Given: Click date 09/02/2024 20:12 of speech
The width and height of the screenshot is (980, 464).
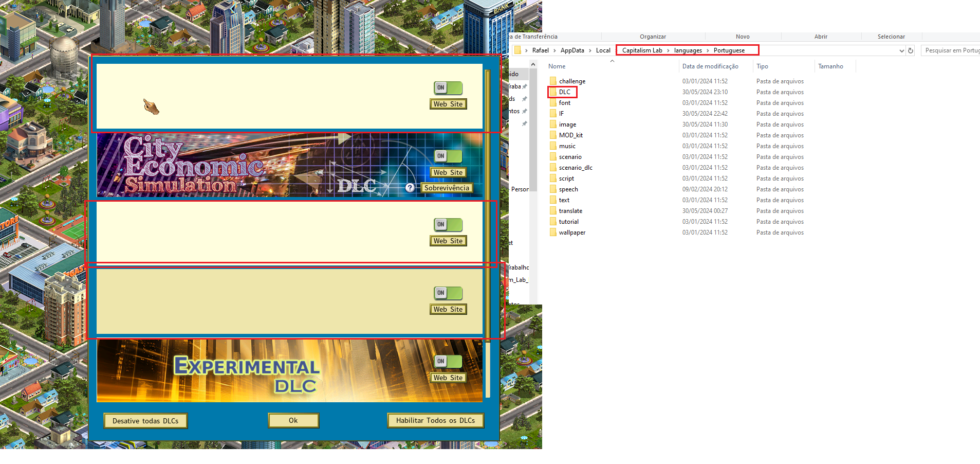Looking at the screenshot, I should coord(705,189).
